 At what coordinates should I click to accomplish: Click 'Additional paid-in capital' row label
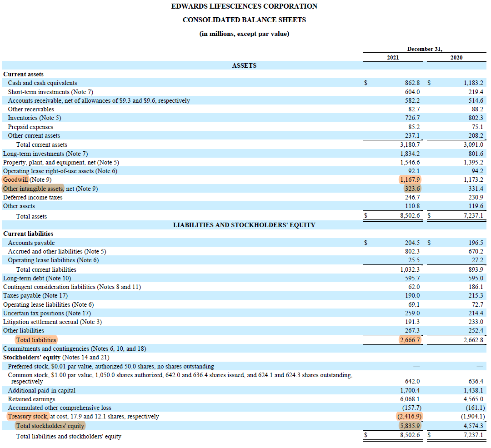42,390
